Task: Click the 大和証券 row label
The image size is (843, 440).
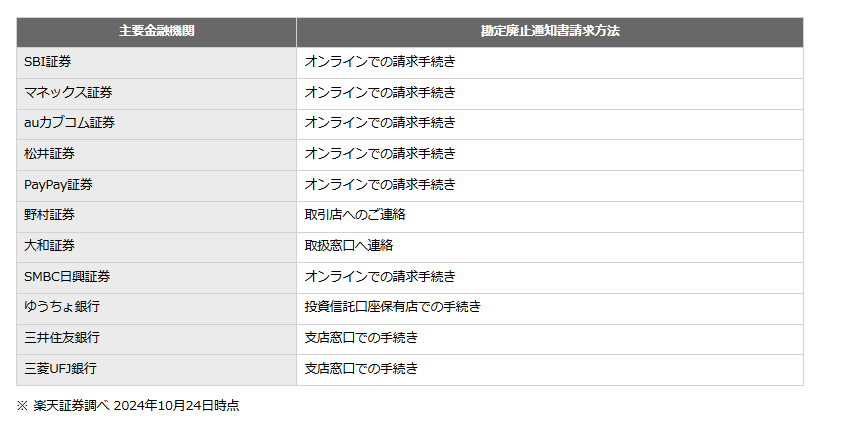Action: [49, 246]
